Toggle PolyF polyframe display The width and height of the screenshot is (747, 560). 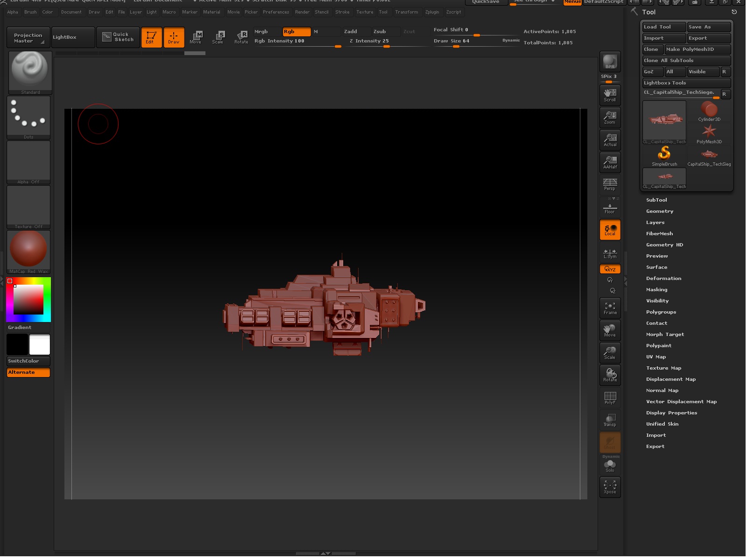click(x=610, y=398)
